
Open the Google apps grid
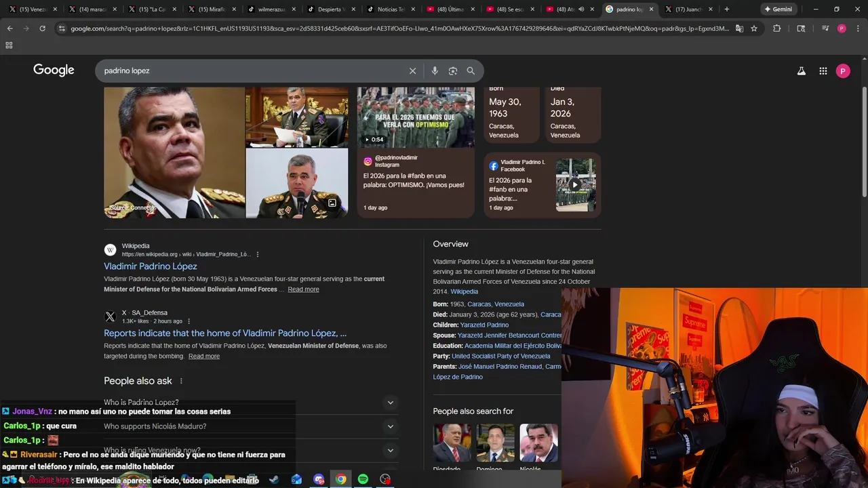(x=823, y=70)
